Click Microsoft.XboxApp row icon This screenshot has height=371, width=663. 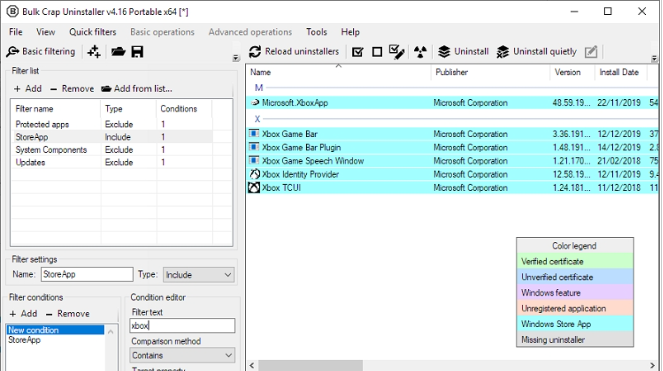coord(255,102)
